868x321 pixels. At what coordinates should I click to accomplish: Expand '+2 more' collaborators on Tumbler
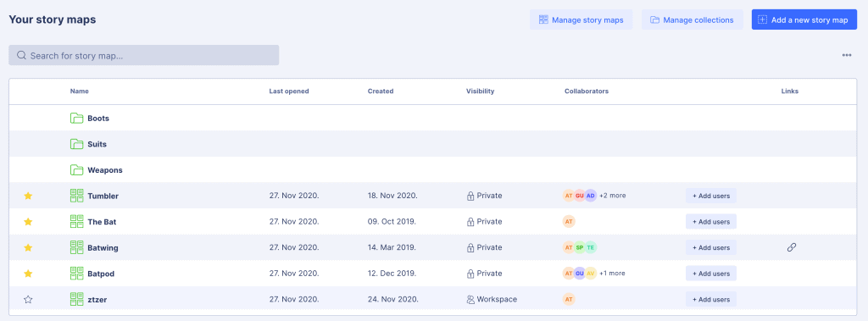(x=612, y=196)
